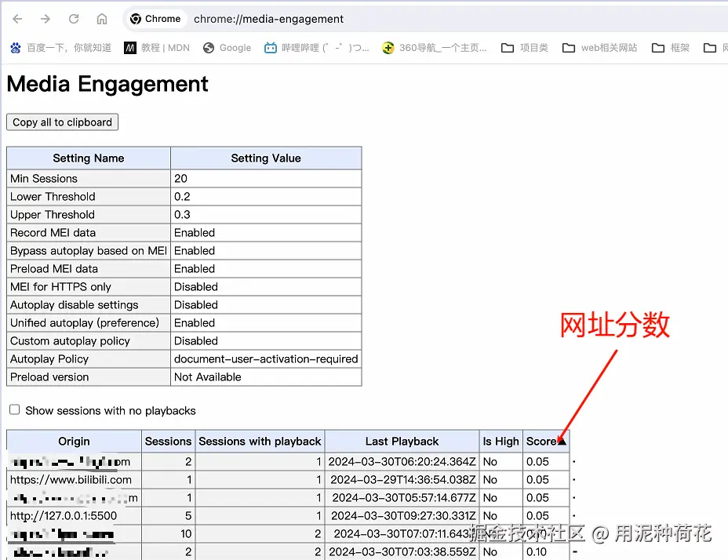Sort by Last Playback column header
The width and height of the screenshot is (728, 560).
[402, 441]
